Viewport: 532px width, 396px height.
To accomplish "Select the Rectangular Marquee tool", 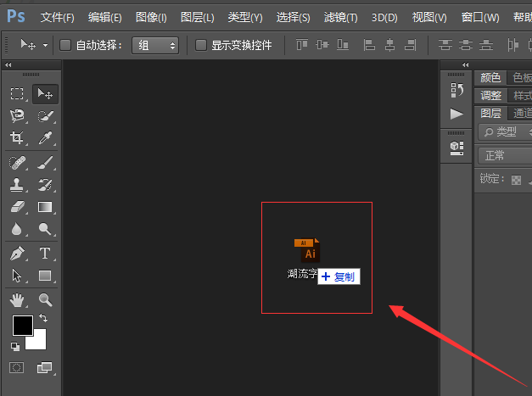I will [x=17, y=94].
